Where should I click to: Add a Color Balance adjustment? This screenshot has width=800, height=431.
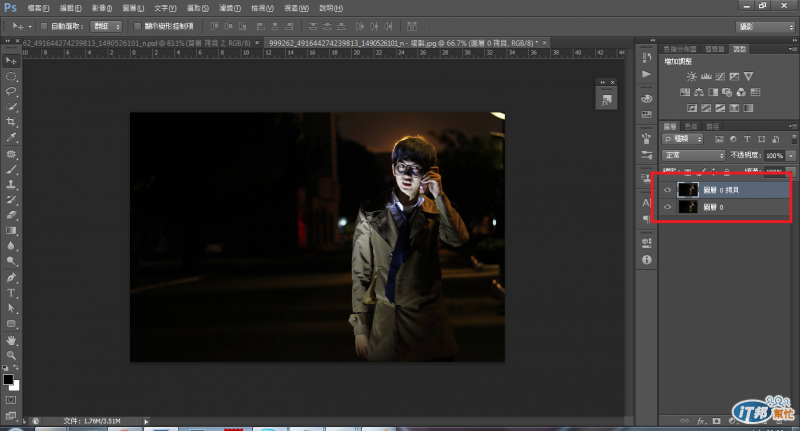coord(699,92)
